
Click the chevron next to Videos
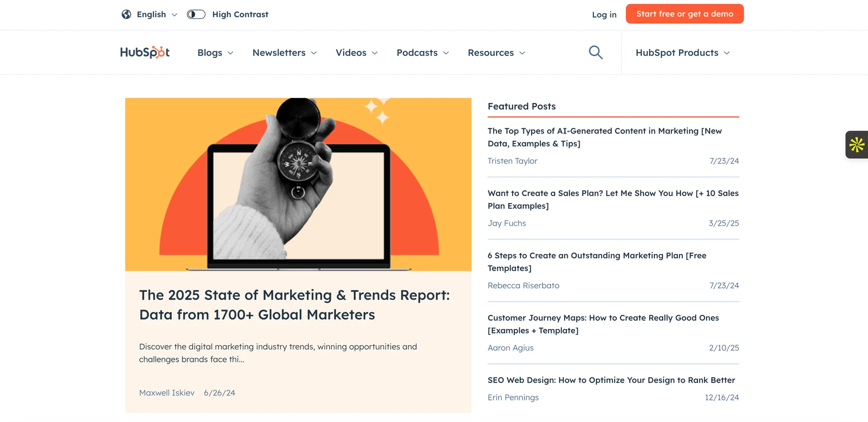pyautogui.click(x=375, y=53)
